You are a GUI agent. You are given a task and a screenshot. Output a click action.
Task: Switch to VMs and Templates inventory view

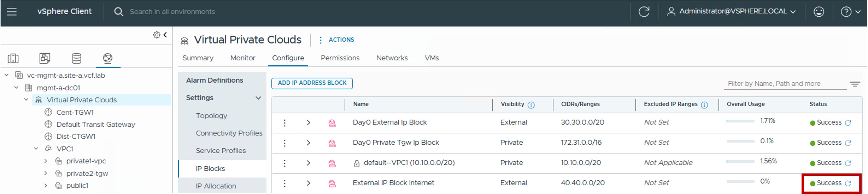point(44,58)
